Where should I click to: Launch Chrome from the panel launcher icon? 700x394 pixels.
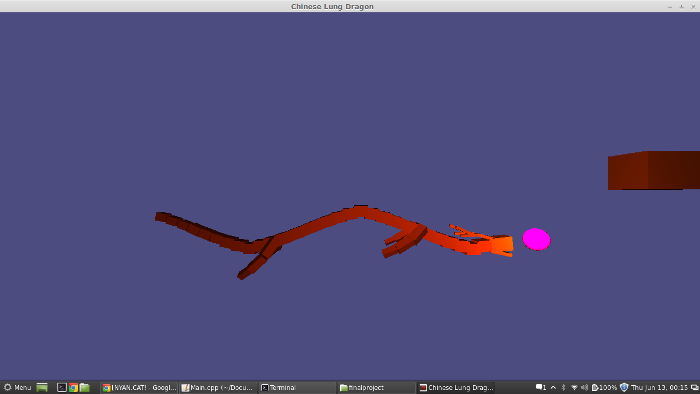pyautogui.click(x=73, y=387)
